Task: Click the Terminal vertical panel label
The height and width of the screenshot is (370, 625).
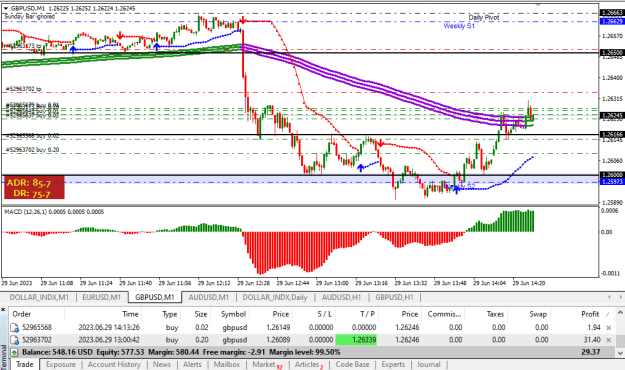Action: click(3, 358)
